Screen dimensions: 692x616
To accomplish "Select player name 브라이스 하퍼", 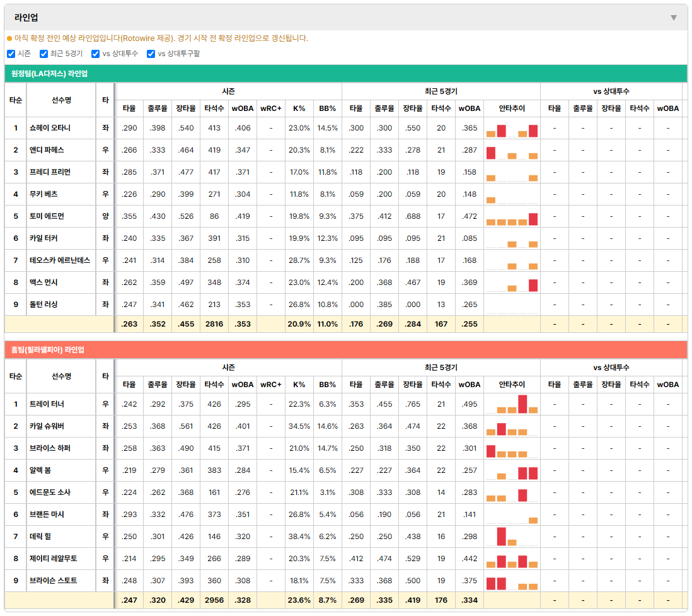I will (x=50, y=448).
